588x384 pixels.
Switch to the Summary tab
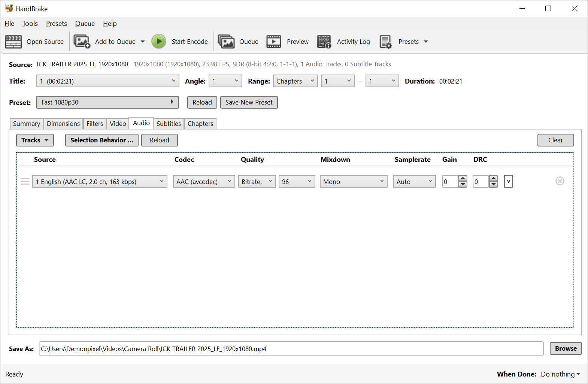coord(27,124)
